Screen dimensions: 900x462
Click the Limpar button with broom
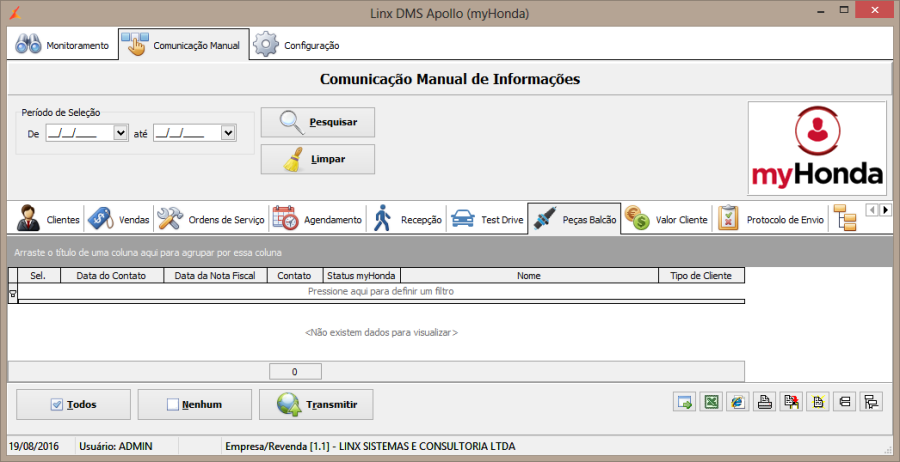pos(317,159)
